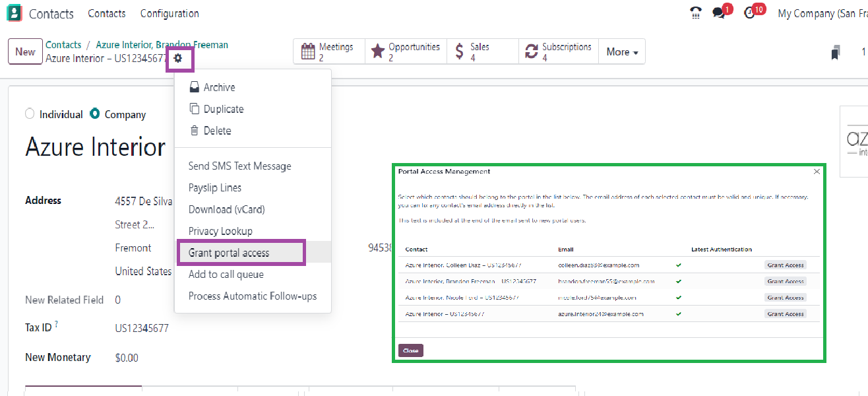
Task: Open the VoIP phone icon in the top bar
Action: [x=696, y=13]
